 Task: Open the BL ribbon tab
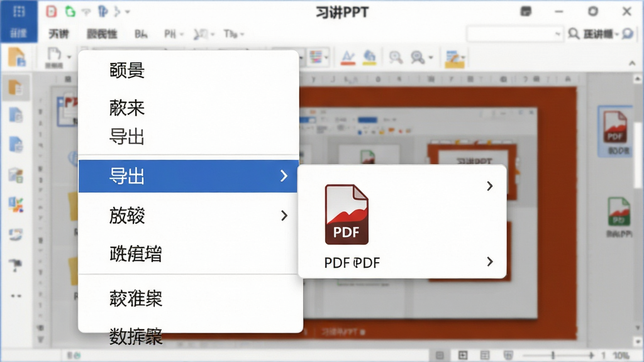coord(141,34)
